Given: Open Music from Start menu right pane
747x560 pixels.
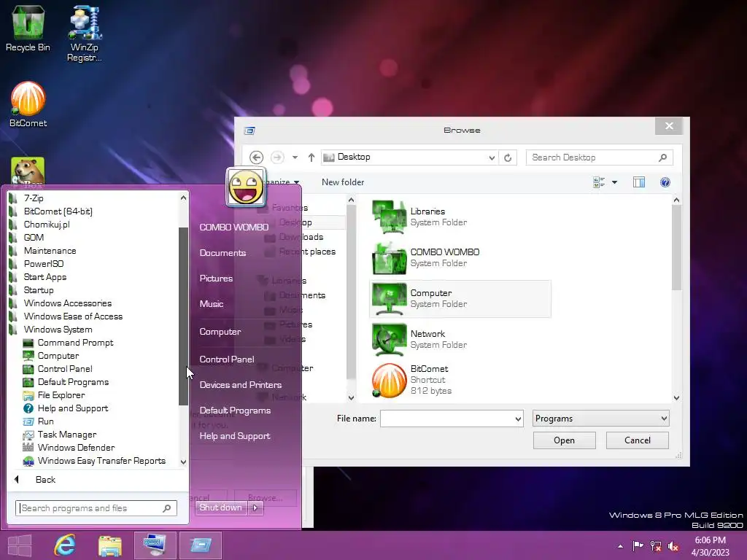Looking at the screenshot, I should coord(211,304).
